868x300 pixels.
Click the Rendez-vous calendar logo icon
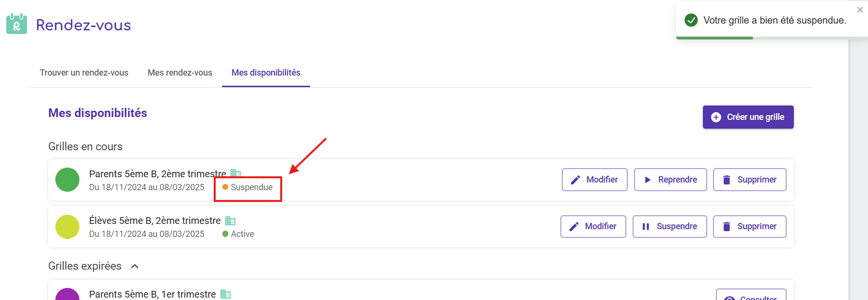16,24
